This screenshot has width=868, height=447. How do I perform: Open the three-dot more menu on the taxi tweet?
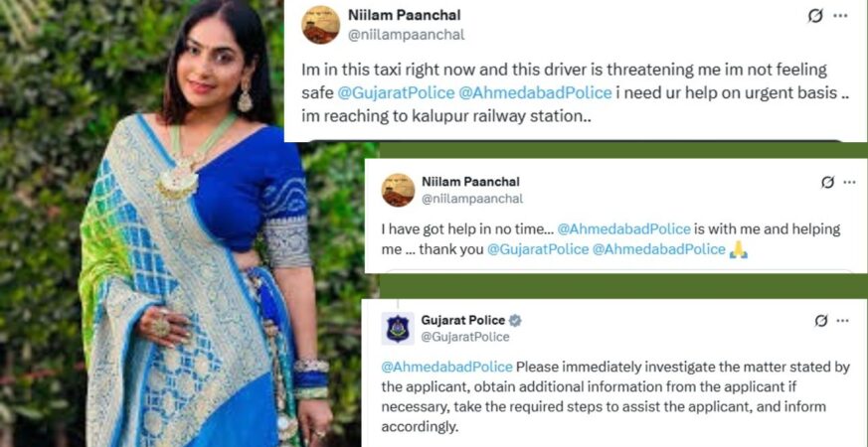840,16
